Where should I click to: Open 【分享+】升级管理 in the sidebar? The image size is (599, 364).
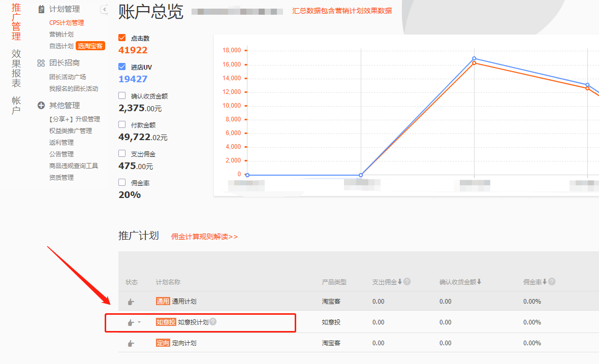[75, 119]
